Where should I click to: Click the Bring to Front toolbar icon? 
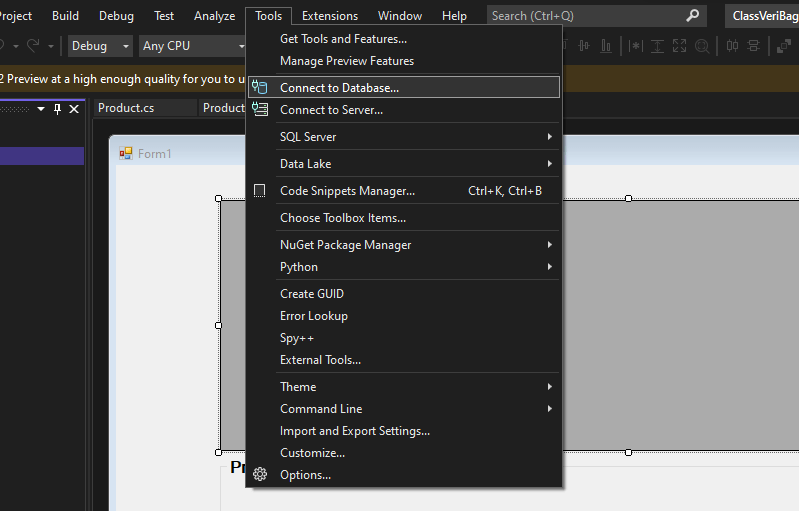click(783, 46)
